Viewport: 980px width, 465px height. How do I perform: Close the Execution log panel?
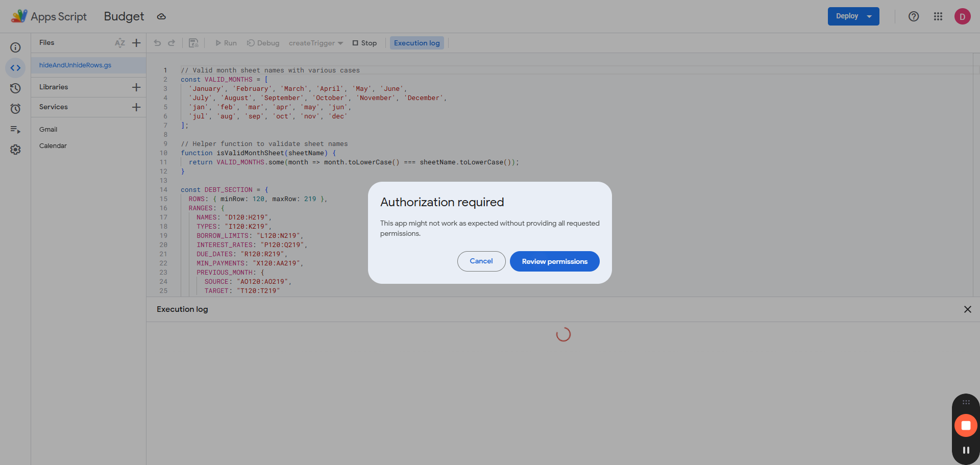(967, 309)
